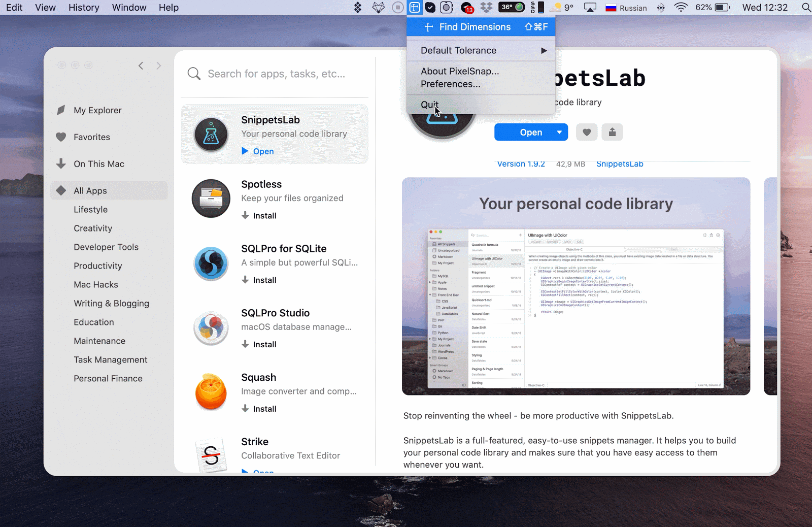The image size is (812, 527).
Task: Select the Creativity category
Action: pos(93,228)
